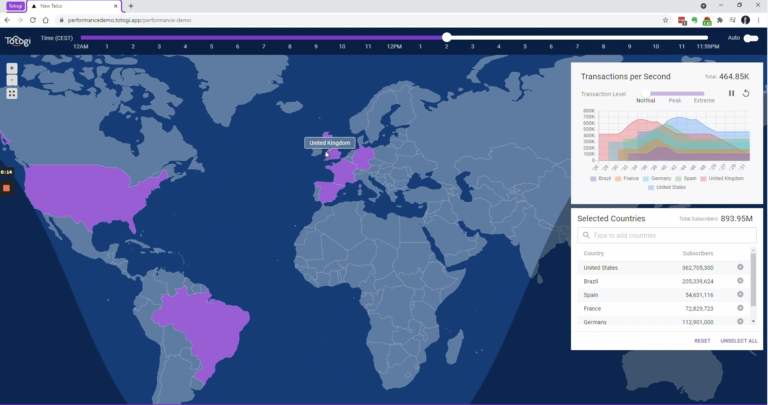This screenshot has height=405, width=768.
Task: Click the Totogi logo
Action: (x=18, y=40)
